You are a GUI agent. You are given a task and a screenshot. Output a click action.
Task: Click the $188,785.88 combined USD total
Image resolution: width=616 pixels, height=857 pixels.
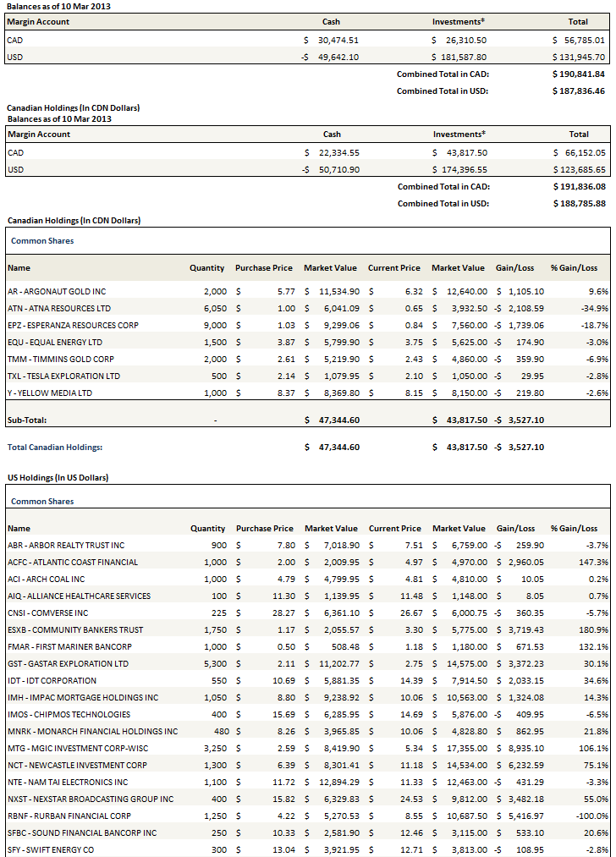576,204
